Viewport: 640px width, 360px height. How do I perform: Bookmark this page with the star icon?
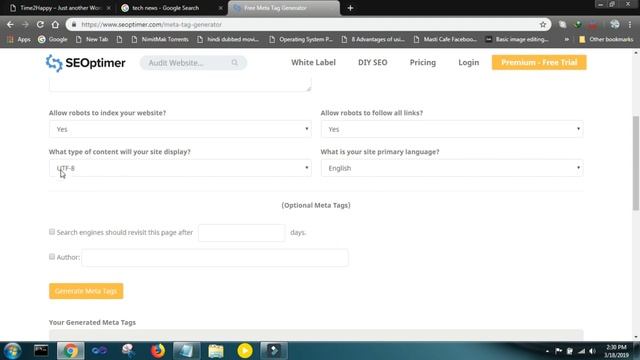543,24
